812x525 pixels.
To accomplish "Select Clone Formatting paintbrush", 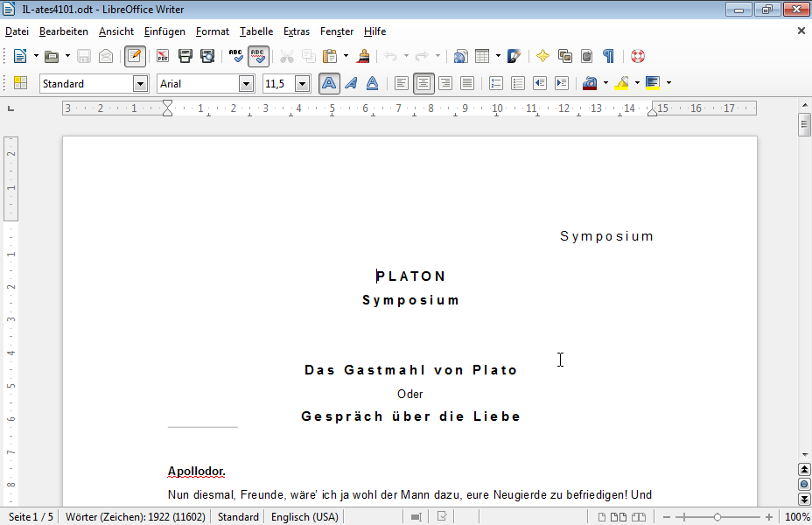I will pyautogui.click(x=363, y=56).
